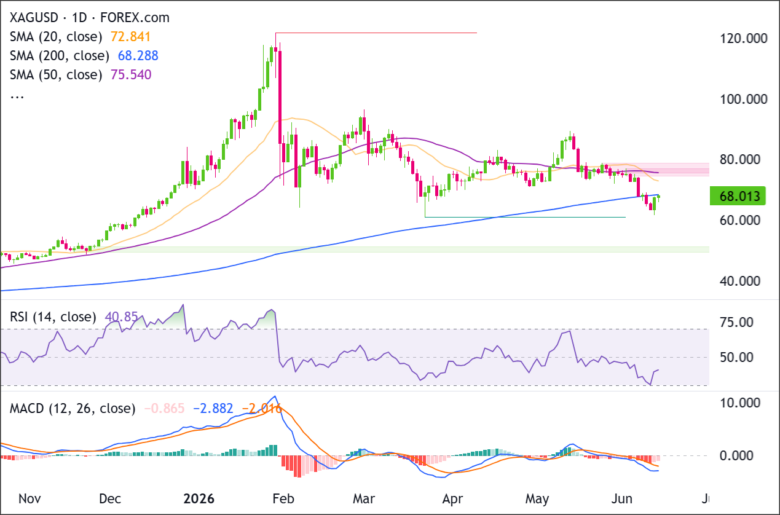This screenshot has width=780, height=515.
Task: Click the RSI 50.00 axis label
Action: click(x=736, y=357)
